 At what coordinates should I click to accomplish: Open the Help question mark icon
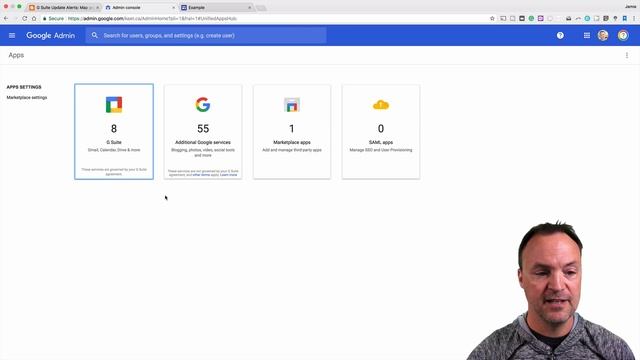[560, 36]
